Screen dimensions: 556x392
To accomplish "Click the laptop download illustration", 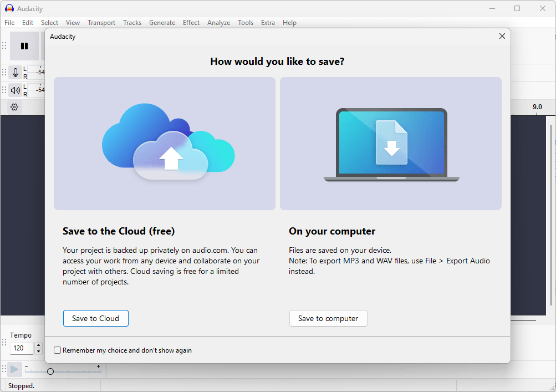I will [391, 143].
